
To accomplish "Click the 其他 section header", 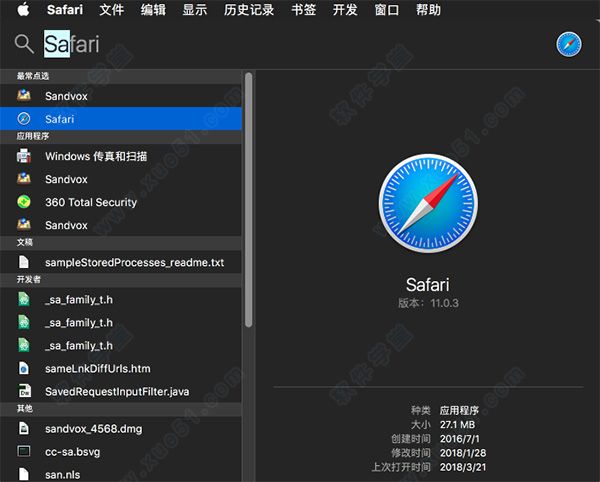I will 121,409.
